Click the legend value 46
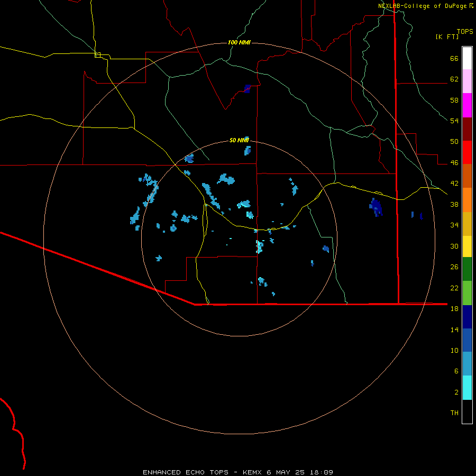The width and height of the screenshot is (476, 476). click(454, 163)
